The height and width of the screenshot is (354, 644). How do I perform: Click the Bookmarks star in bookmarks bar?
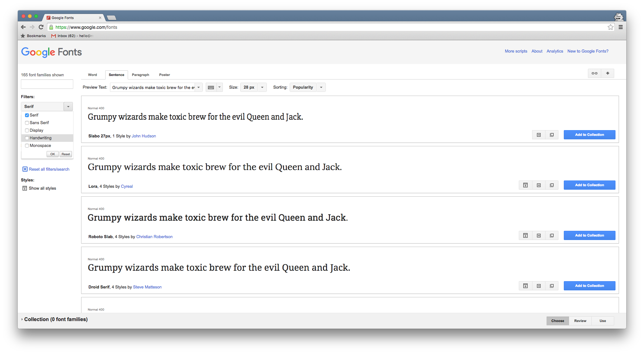coord(23,36)
